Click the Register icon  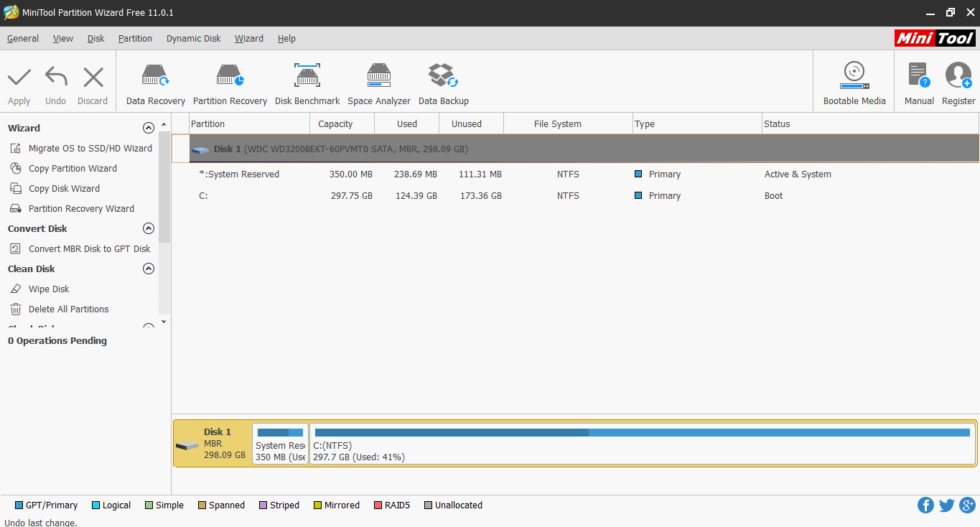tap(958, 81)
